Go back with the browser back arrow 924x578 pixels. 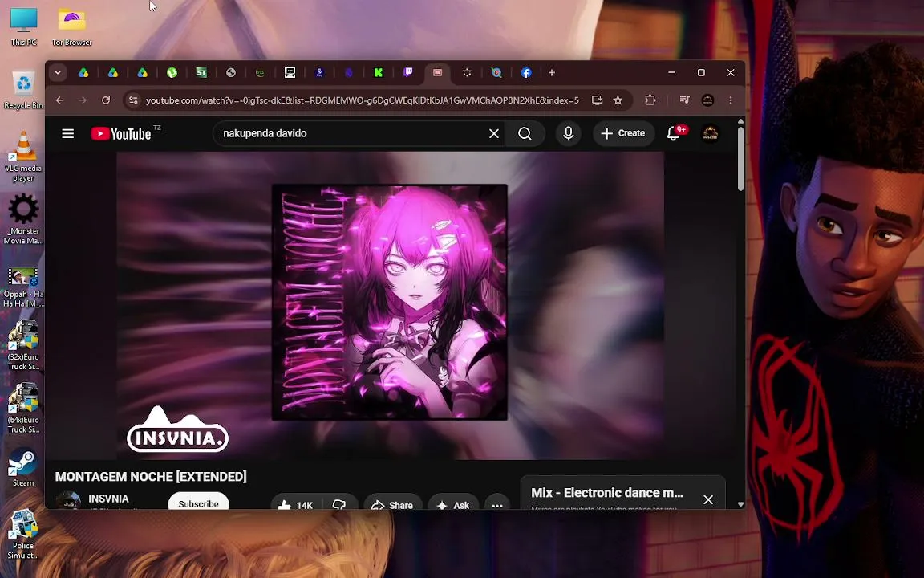[59, 100]
